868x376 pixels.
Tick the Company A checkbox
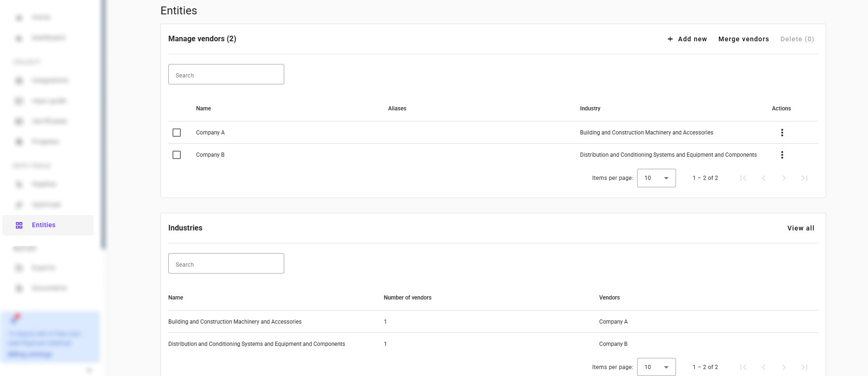[x=177, y=133]
